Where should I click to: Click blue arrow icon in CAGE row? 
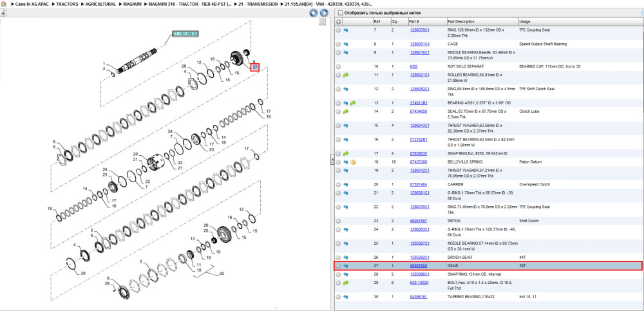[x=346, y=44]
